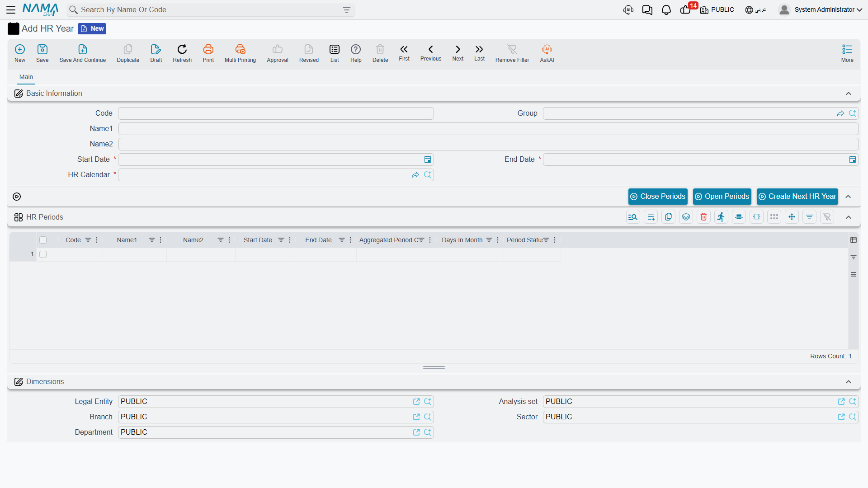Open Legal Entity record link icon
Viewport: 868px width, 488px height.
pyautogui.click(x=416, y=402)
